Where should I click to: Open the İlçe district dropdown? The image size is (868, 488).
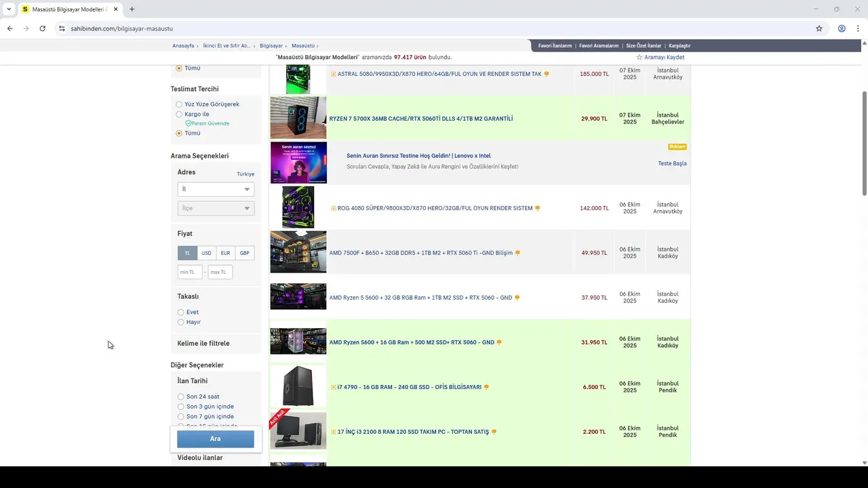point(216,208)
